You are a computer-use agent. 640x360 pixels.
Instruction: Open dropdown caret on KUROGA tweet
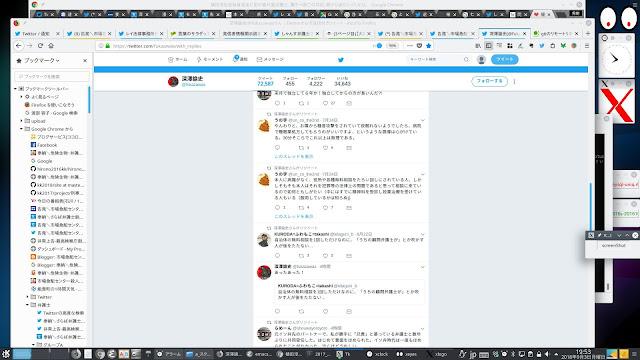point(422,234)
